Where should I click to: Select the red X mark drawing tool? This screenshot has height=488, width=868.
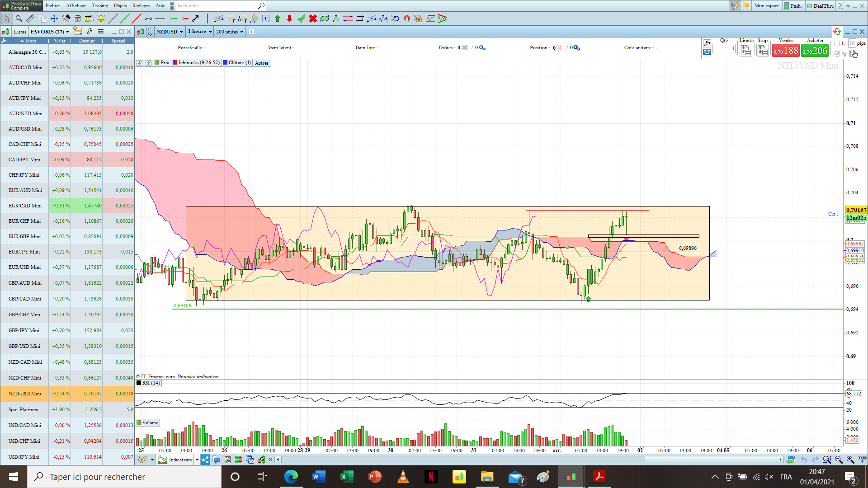[312, 19]
